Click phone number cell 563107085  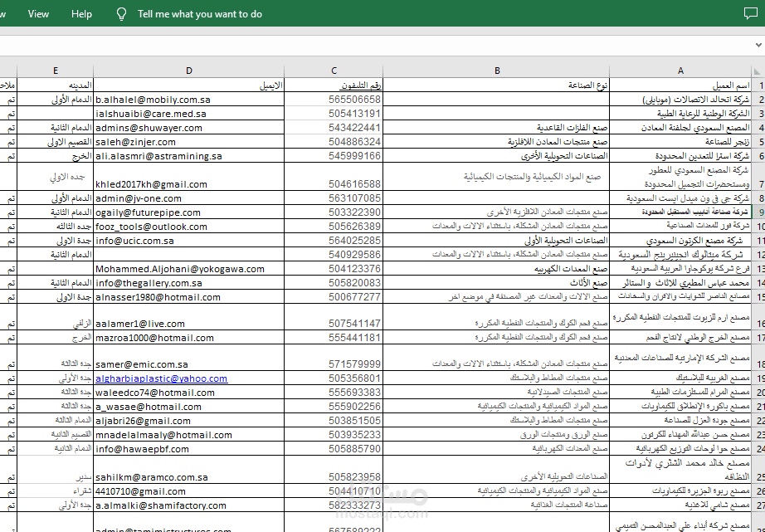334,198
